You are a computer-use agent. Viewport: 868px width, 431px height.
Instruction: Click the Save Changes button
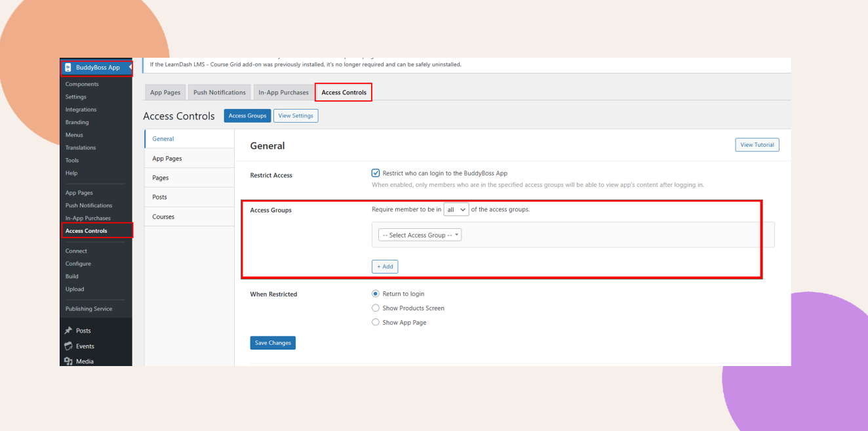coord(273,342)
